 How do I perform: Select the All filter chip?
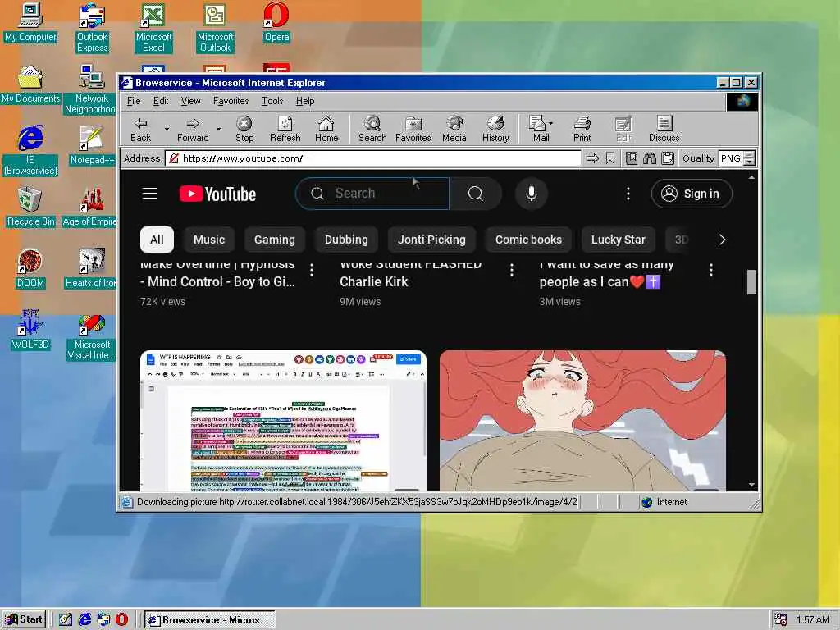pyautogui.click(x=157, y=240)
